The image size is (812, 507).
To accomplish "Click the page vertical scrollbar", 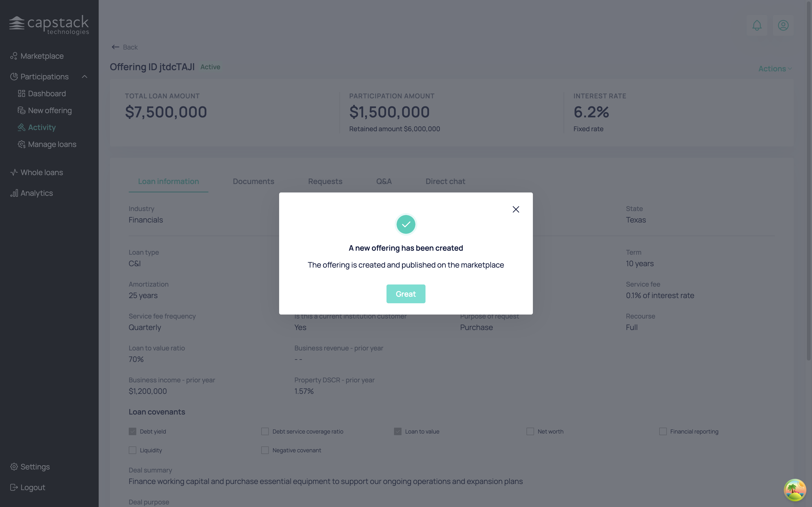I will (808, 181).
